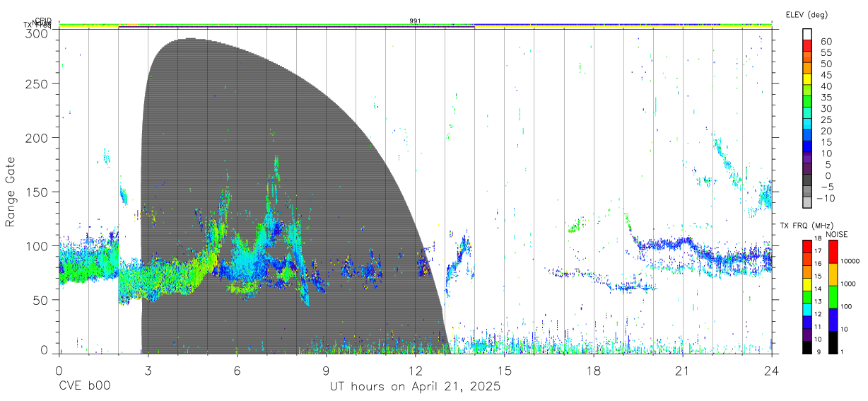Click the '60' label in ELEV legend
The width and height of the screenshot is (868, 401).
[x=825, y=41]
